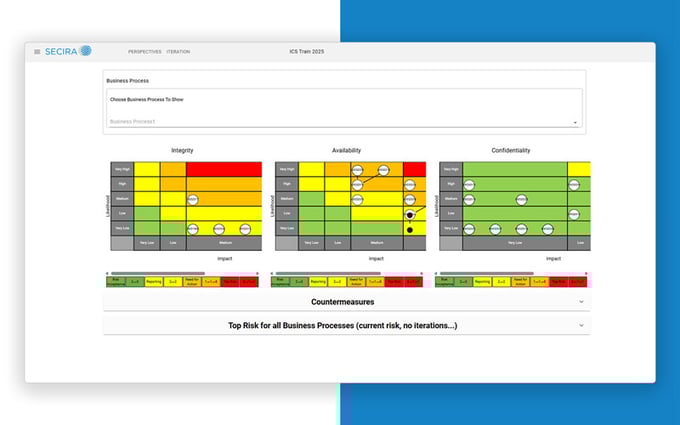The width and height of the screenshot is (680, 425).
Task: Open the hamburger navigation menu
Action: [x=37, y=52]
